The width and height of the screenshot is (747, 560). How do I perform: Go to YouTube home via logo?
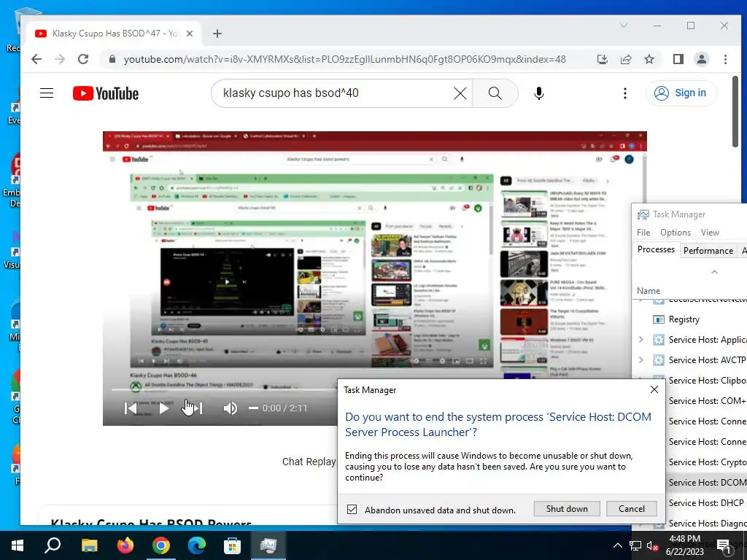[x=106, y=93]
